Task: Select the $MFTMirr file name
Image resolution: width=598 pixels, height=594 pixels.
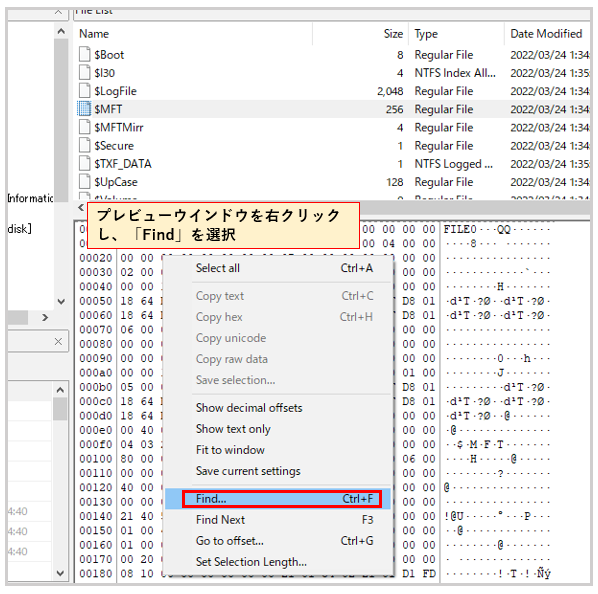Action: [x=119, y=127]
